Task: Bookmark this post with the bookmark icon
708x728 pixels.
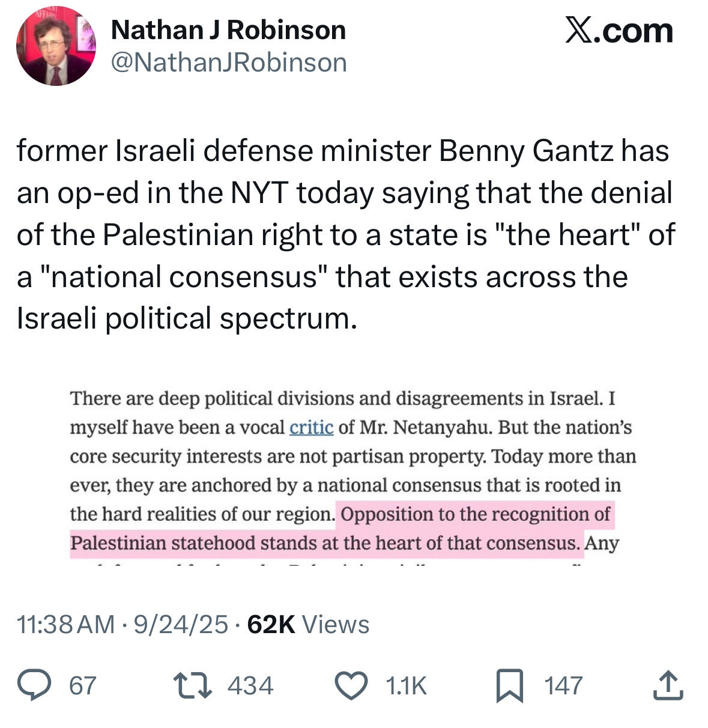Action: coord(510,686)
